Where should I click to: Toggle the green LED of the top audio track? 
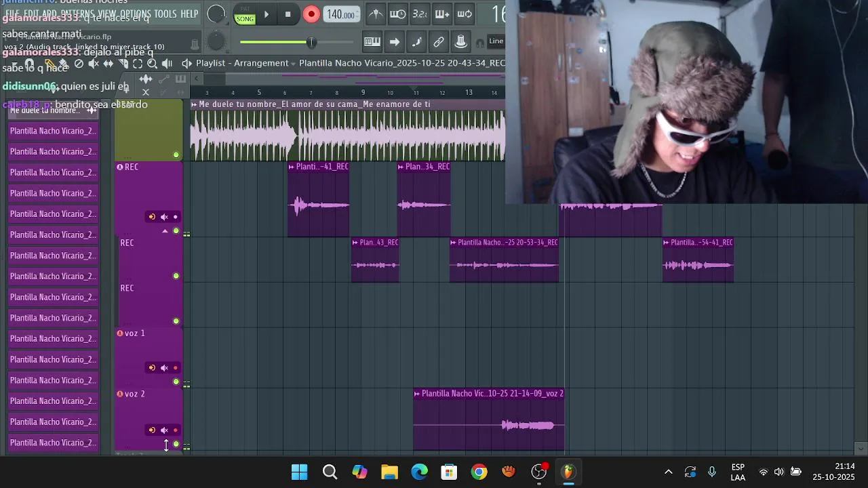point(176,155)
